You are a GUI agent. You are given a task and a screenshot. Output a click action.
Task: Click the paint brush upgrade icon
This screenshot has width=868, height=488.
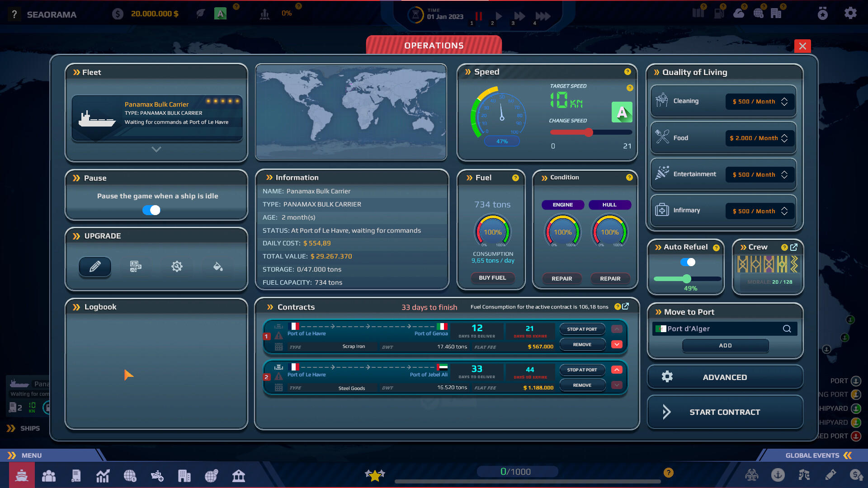pos(217,266)
